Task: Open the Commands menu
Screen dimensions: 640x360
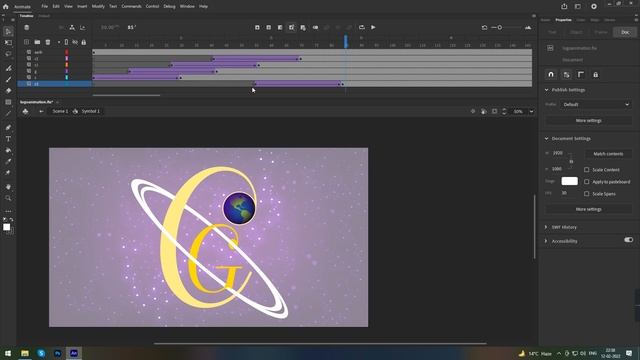Action: (131, 7)
